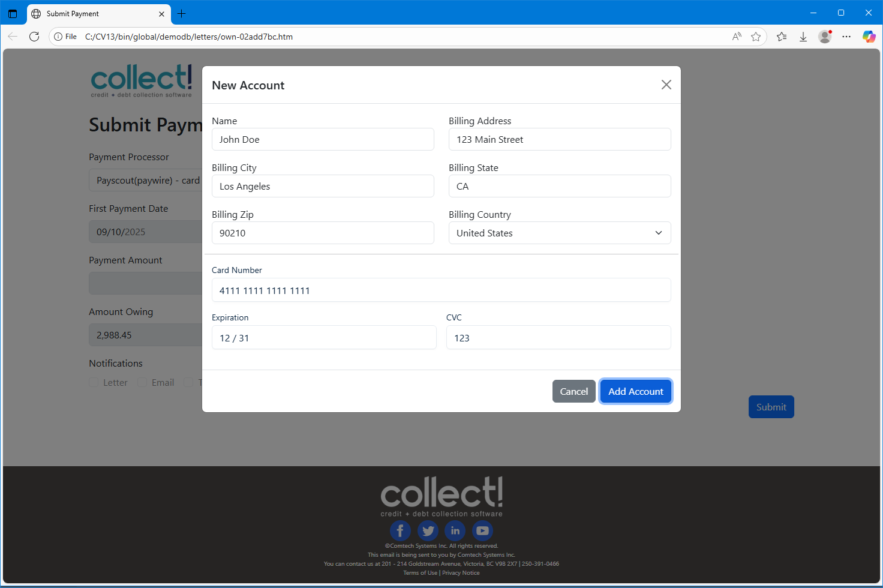Open browser Settings and more menu
This screenshot has width=883, height=588.
point(846,37)
